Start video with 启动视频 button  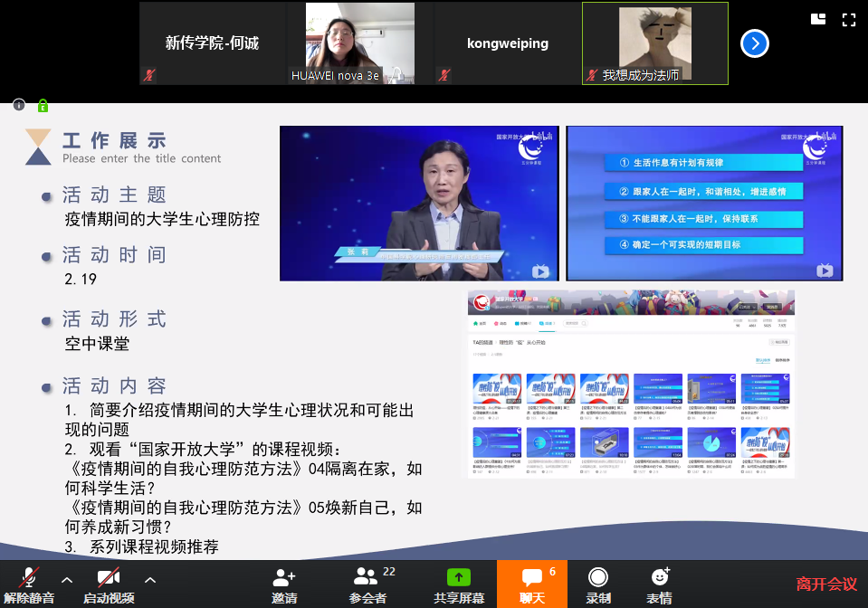(x=109, y=584)
